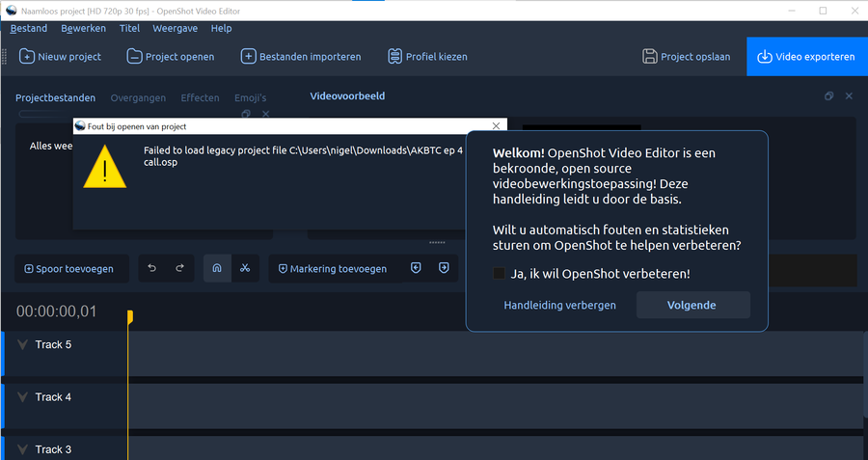
Task: Close the Projectbestanden panel
Action: click(x=266, y=114)
